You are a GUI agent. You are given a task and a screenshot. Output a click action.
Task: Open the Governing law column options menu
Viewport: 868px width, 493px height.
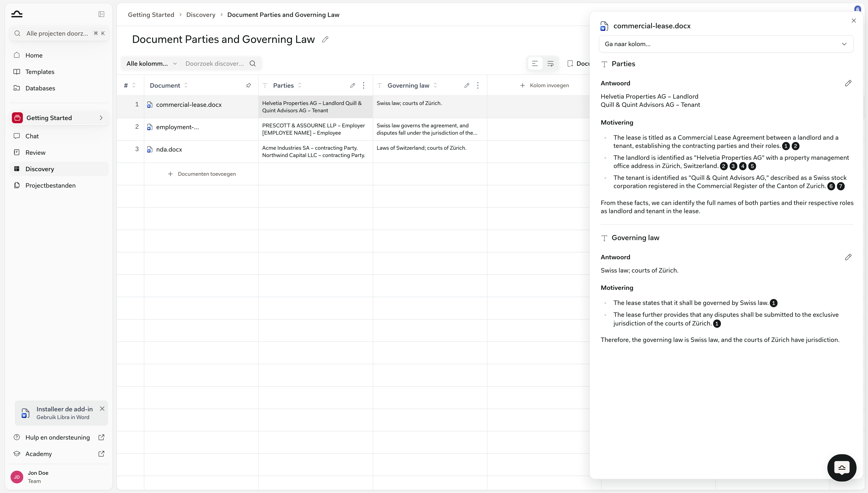click(478, 85)
